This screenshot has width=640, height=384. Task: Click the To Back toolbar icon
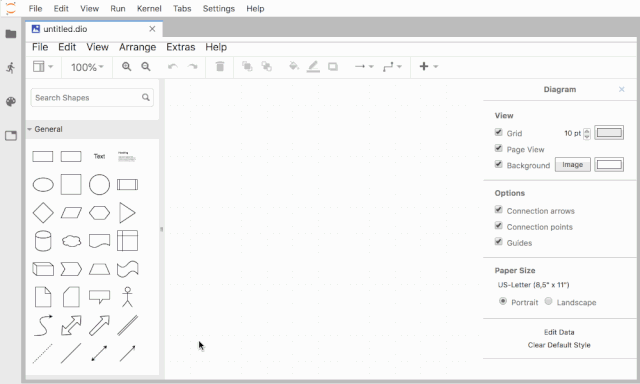267,67
